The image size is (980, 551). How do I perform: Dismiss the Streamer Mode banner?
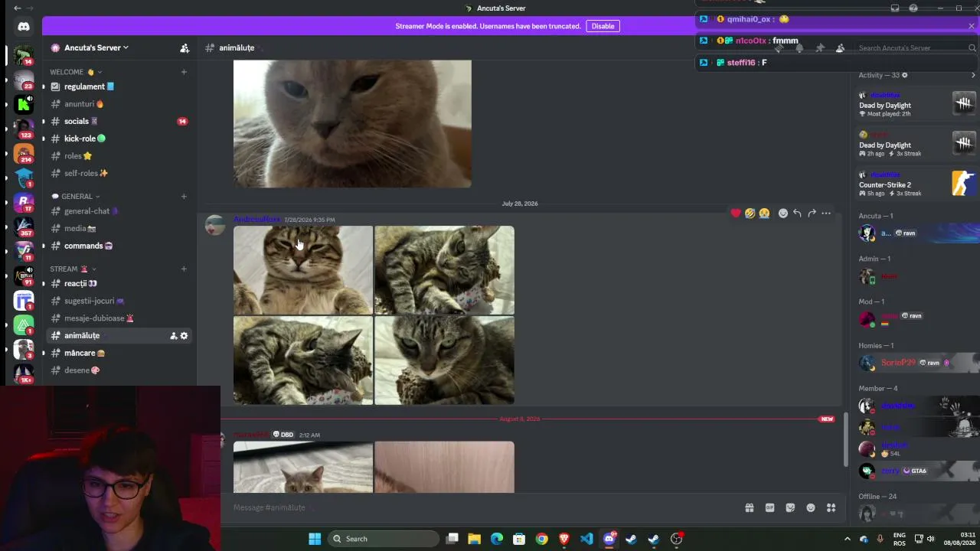(x=972, y=26)
